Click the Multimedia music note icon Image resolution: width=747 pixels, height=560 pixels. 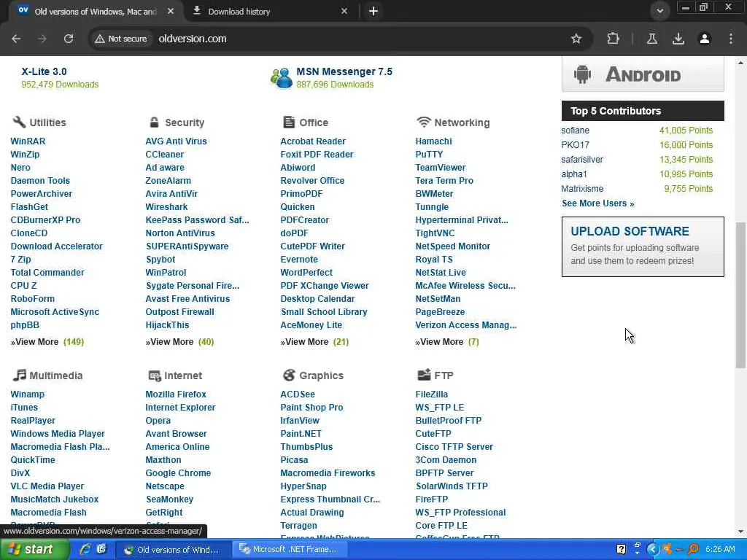[x=19, y=375]
